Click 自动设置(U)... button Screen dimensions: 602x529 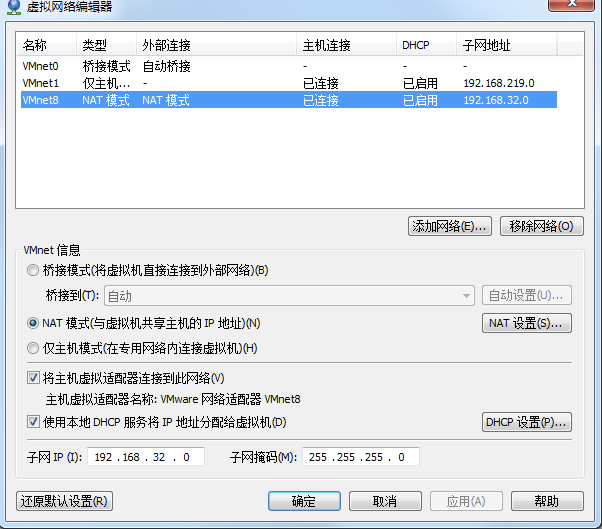click(527, 295)
